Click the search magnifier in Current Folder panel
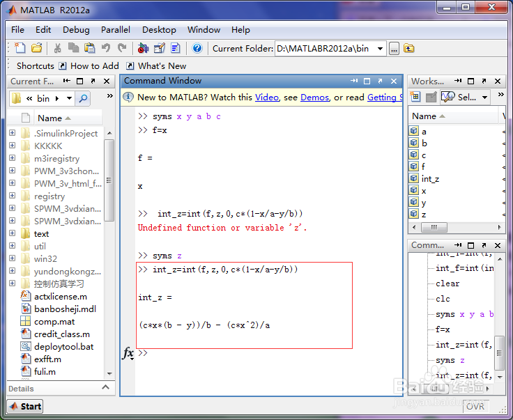Screen dimensions: 513x420 click(x=83, y=98)
